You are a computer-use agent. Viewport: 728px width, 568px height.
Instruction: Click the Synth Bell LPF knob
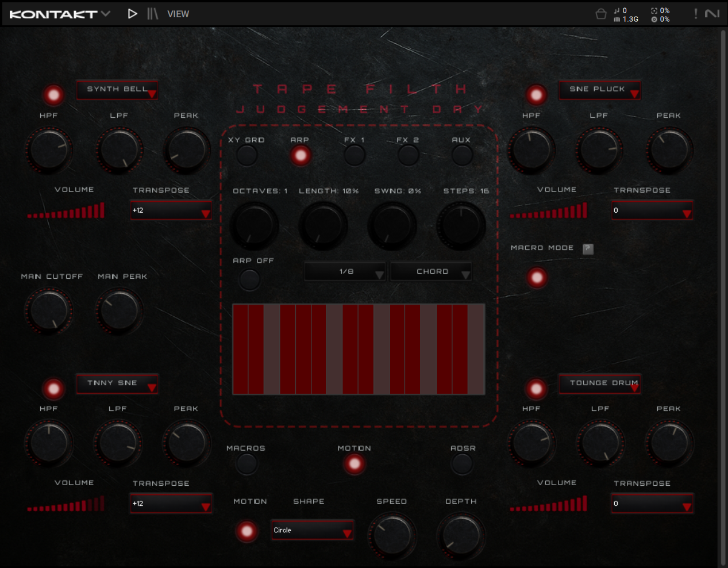pos(119,150)
